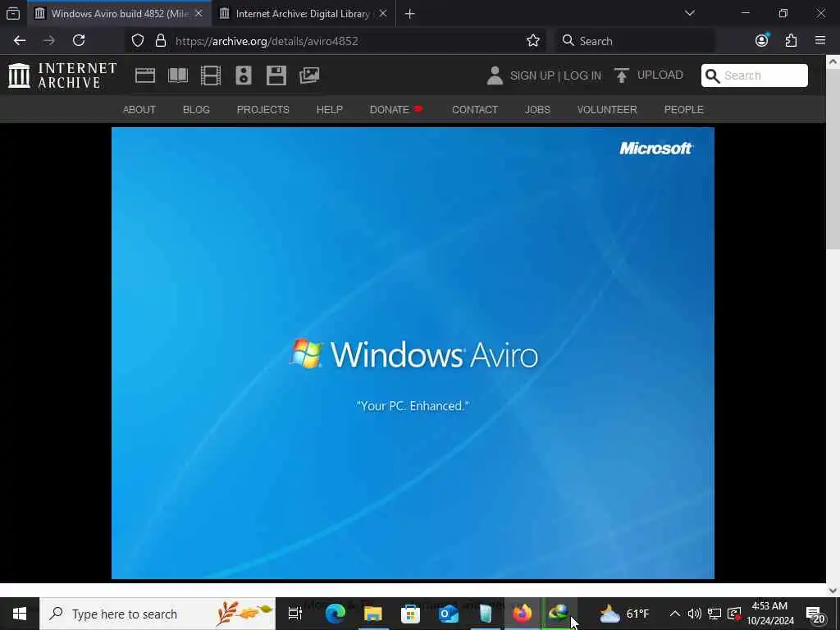Click UPLOAD link text
The height and width of the screenshot is (630, 840).
[x=660, y=75]
